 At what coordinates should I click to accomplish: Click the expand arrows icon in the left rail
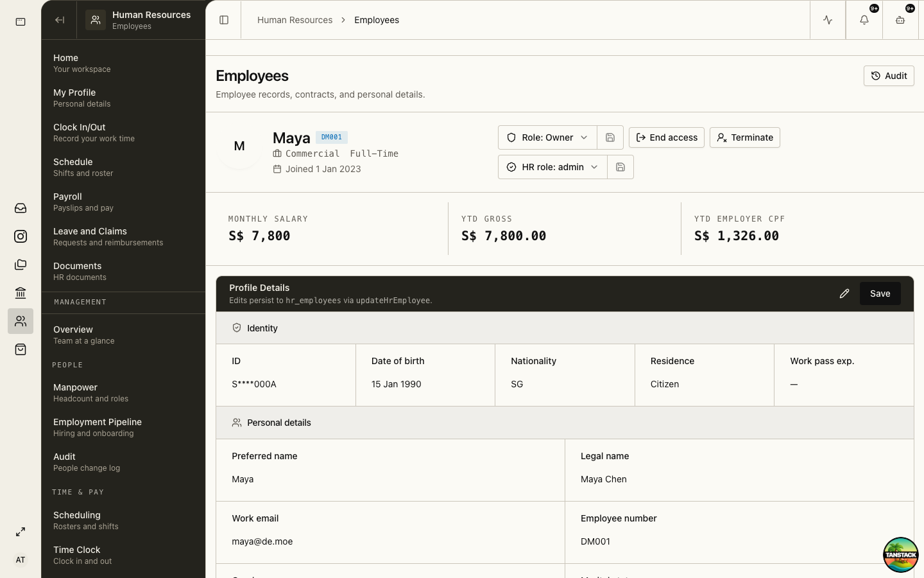21,532
